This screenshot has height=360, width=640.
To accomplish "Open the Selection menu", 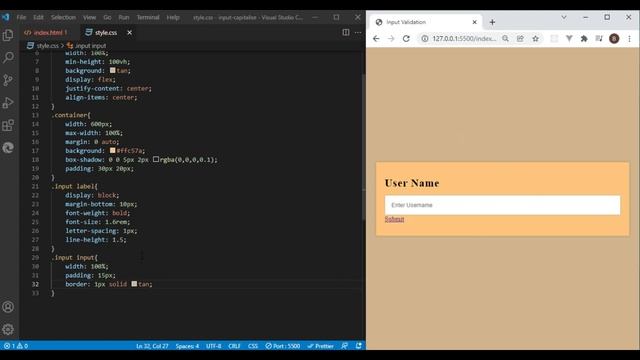I will (63, 17).
